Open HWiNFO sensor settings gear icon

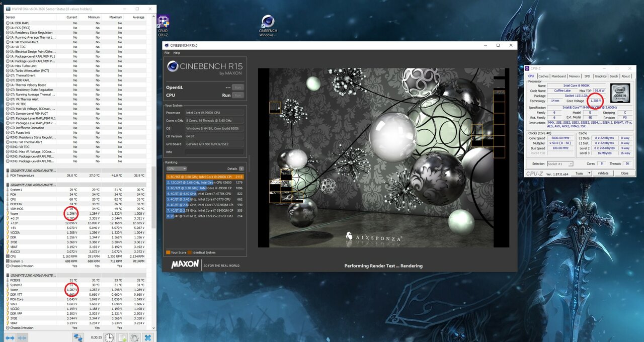[134, 337]
